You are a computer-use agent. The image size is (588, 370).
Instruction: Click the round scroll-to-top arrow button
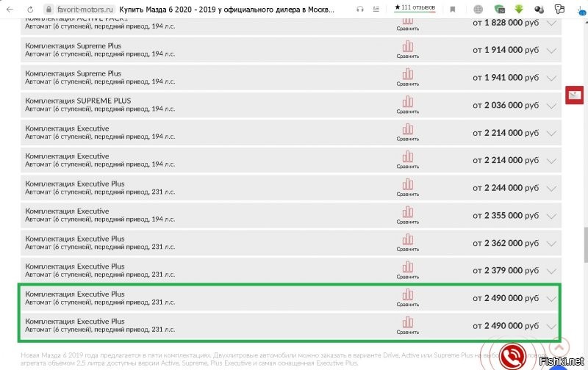[559, 347]
